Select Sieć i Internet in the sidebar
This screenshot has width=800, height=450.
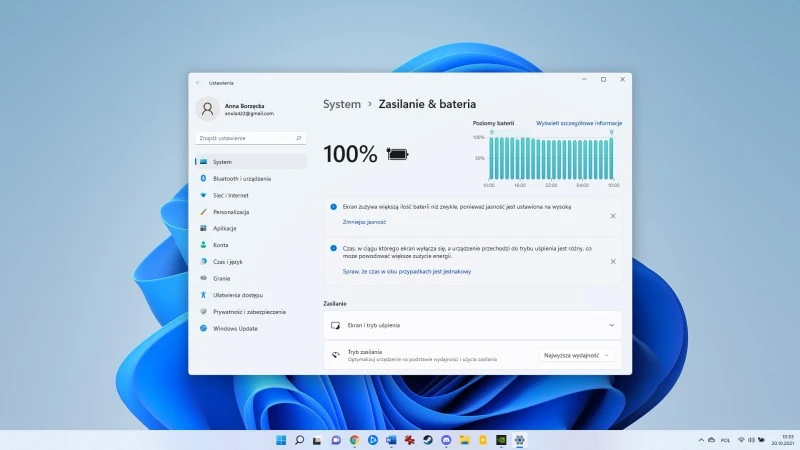tap(251, 195)
